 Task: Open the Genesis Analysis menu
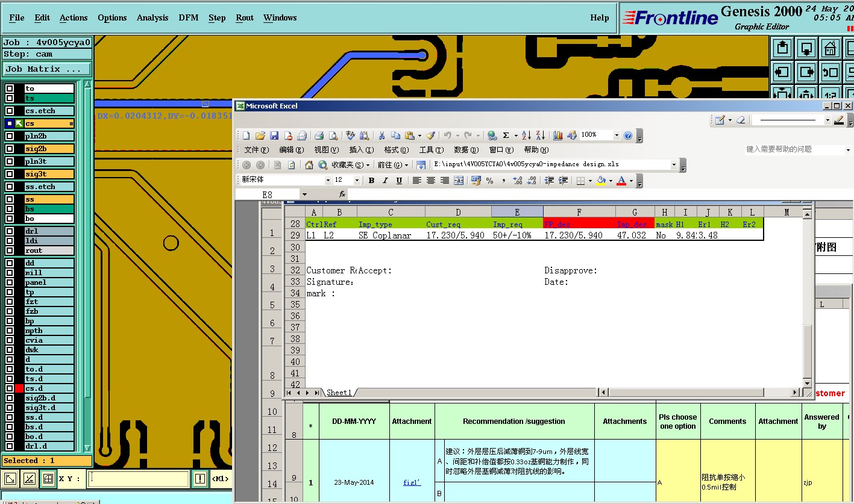[x=152, y=17]
